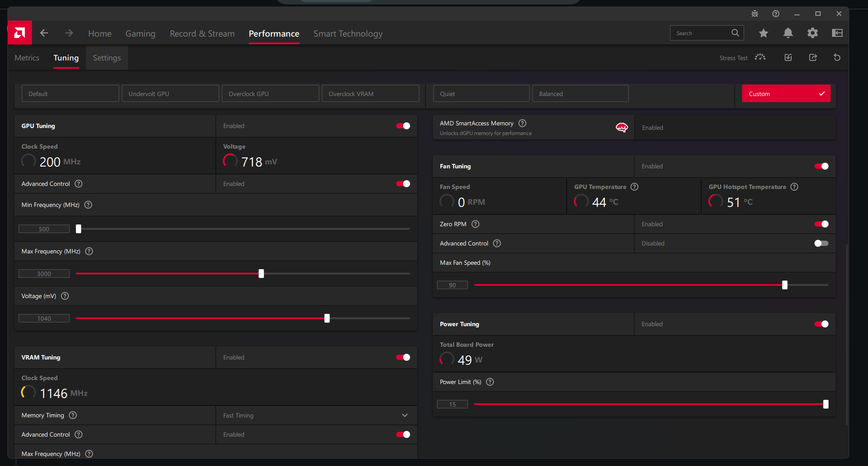Show help for Min Frequency (MHz)
This screenshot has width=868, height=466.
point(88,205)
